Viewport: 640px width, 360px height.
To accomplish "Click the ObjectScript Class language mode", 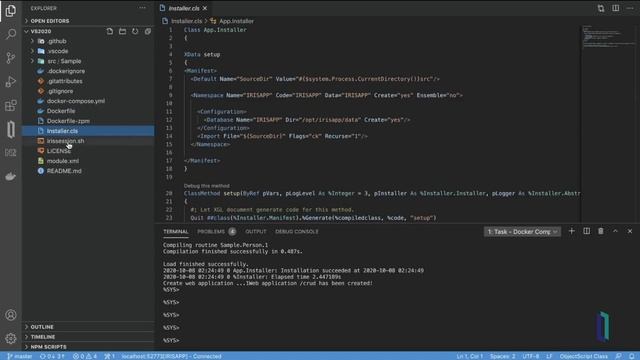I will point(584,356).
